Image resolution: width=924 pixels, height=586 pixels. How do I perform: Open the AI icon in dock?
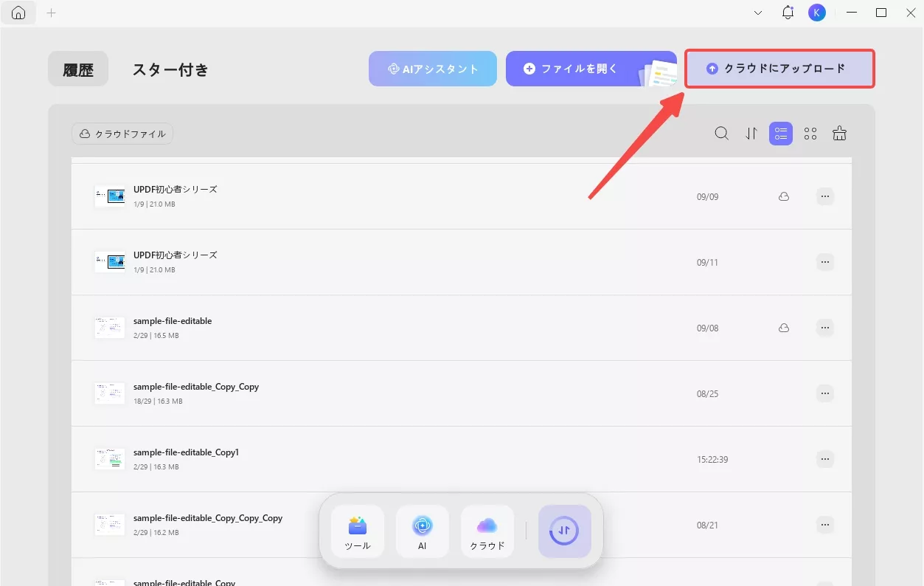(x=423, y=531)
